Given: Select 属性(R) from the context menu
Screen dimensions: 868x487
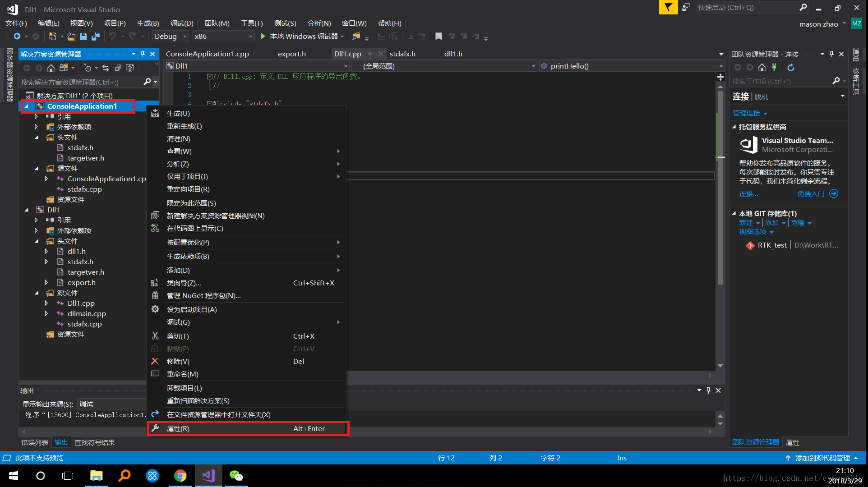Looking at the screenshot, I should (x=247, y=429).
